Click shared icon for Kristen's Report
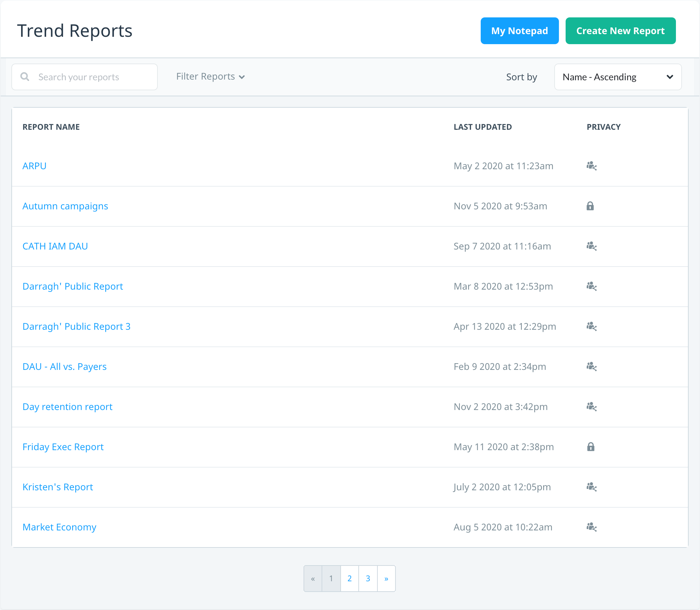Image resolution: width=700 pixels, height=610 pixels. (591, 487)
